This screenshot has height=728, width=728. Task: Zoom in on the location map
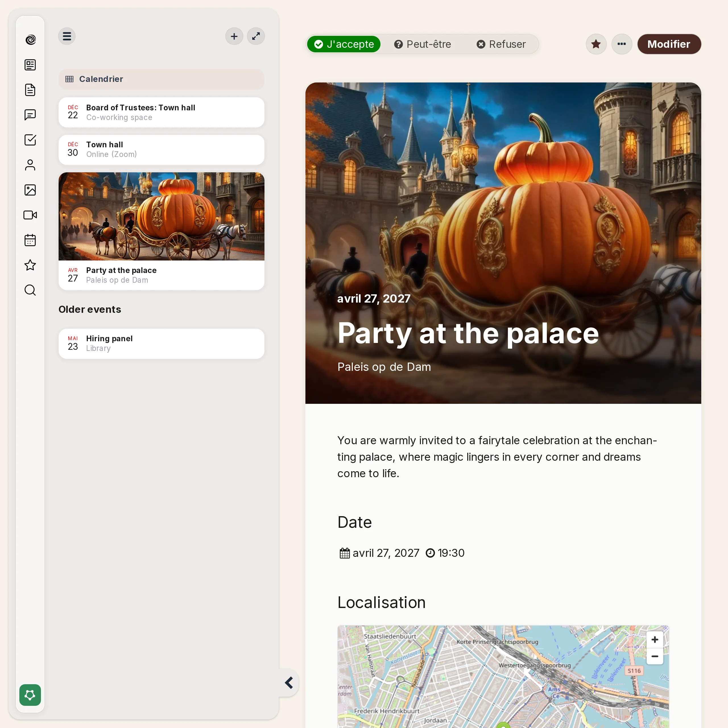(655, 640)
